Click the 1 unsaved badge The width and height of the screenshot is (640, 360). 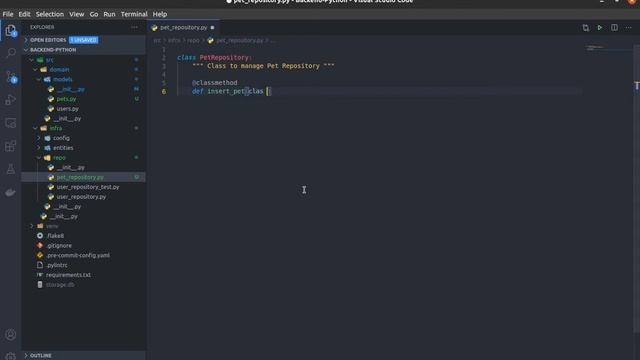(83, 40)
